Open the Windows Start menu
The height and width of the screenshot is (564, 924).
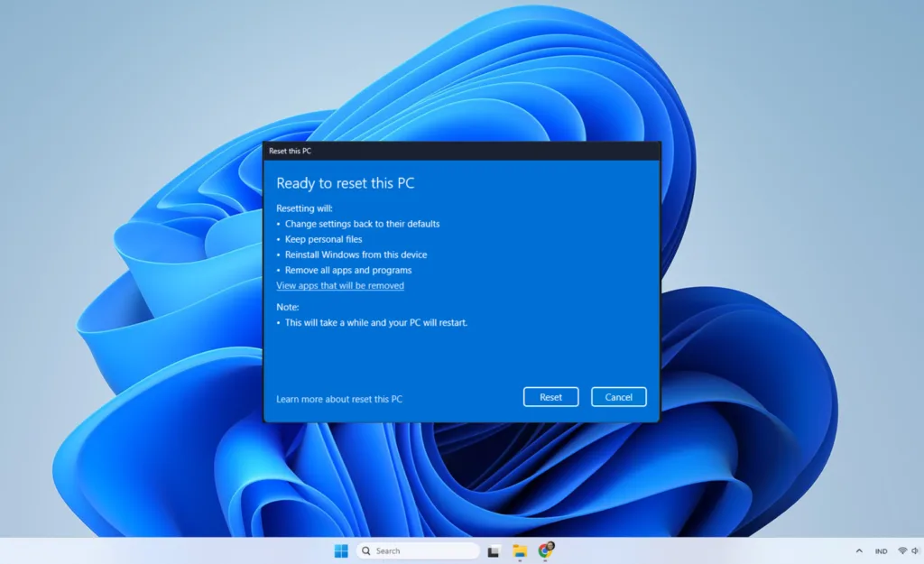(x=341, y=551)
